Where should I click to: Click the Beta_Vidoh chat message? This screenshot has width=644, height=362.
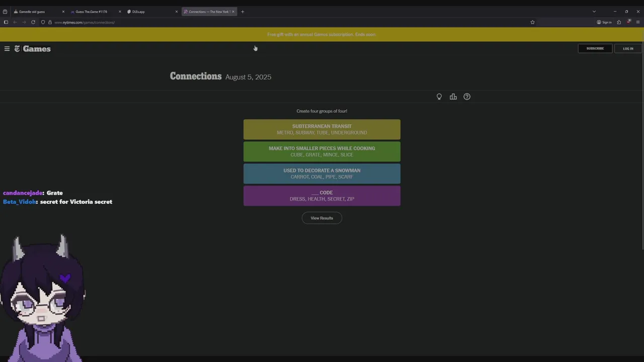tap(57, 202)
